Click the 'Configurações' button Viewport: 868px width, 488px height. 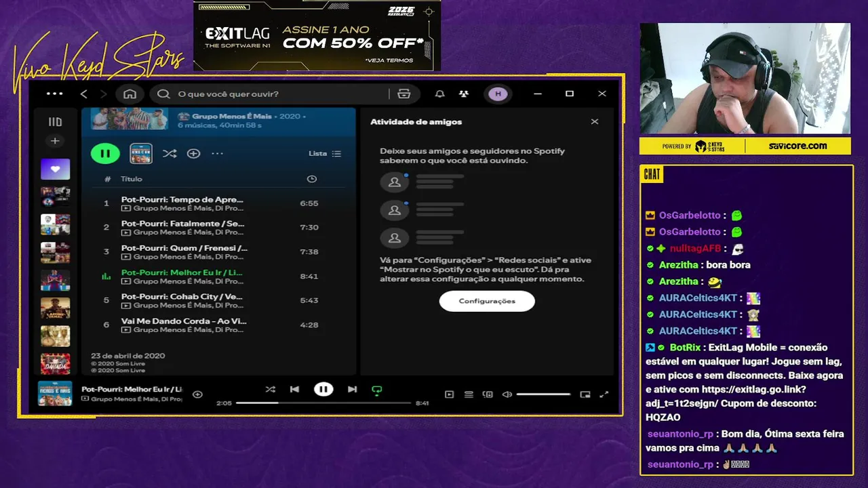487,301
